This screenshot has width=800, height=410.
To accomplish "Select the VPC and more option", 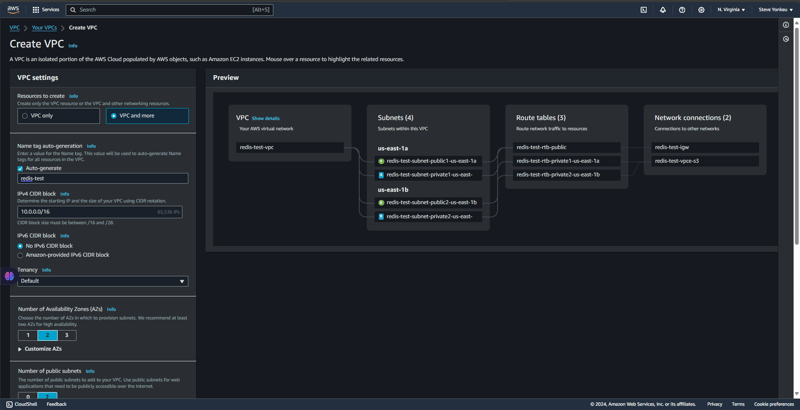I will (147, 116).
